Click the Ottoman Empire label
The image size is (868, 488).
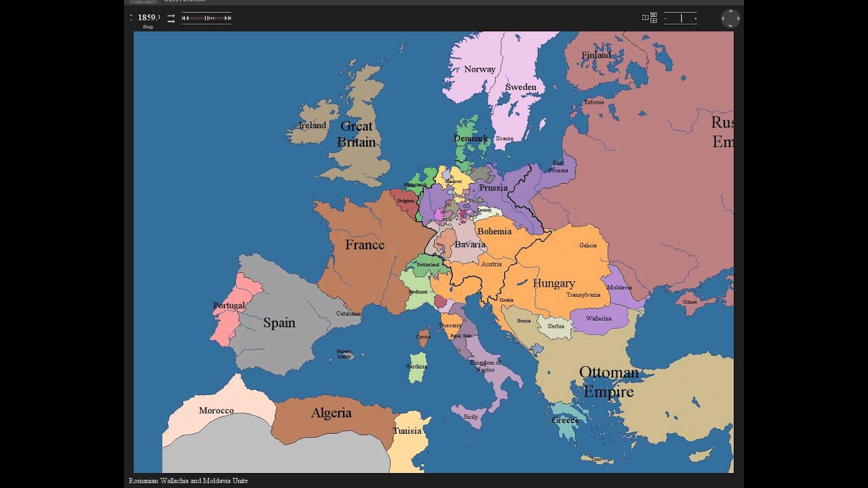[609, 382]
